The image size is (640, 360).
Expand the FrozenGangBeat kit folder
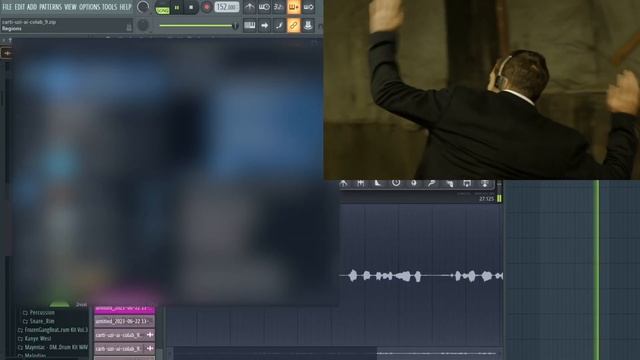(53, 330)
